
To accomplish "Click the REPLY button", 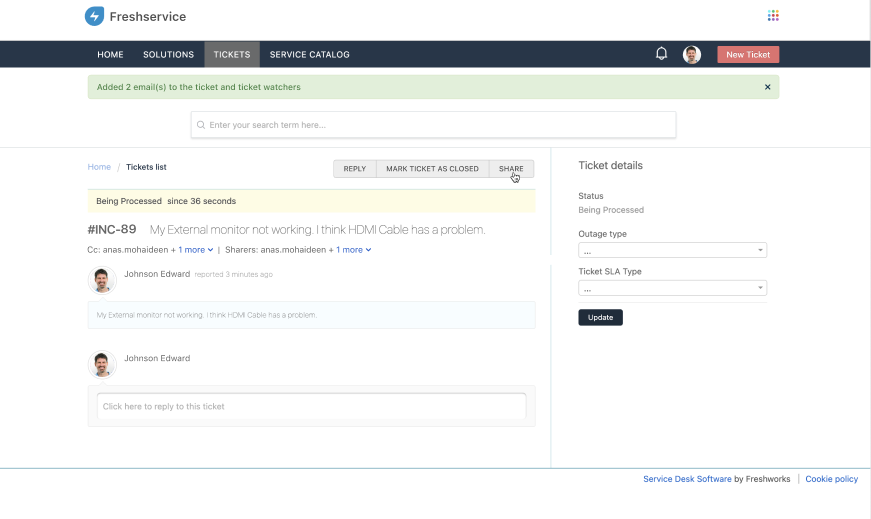I will [354, 169].
